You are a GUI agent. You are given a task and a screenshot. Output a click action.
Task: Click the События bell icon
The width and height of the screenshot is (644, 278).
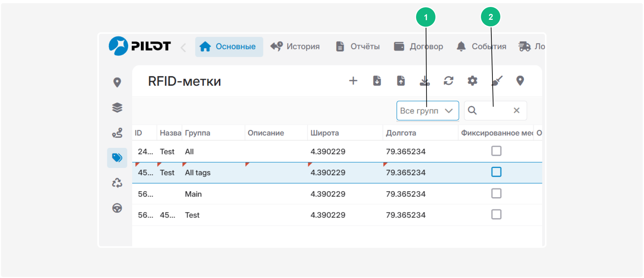[461, 46]
